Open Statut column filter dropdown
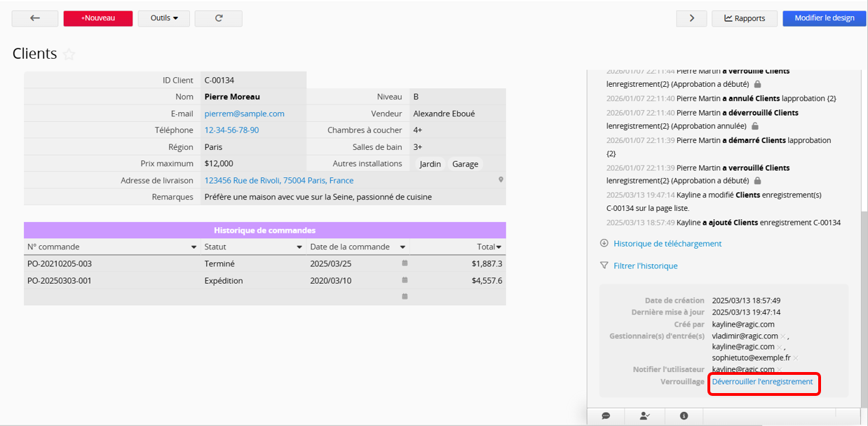 pos(299,247)
